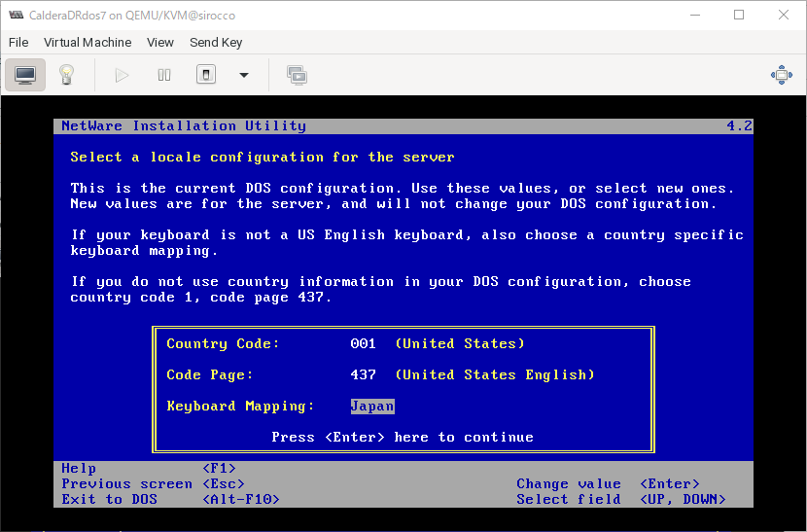Viewport: 807px width, 532px height.
Task: Open the View menu
Action: [x=160, y=42]
